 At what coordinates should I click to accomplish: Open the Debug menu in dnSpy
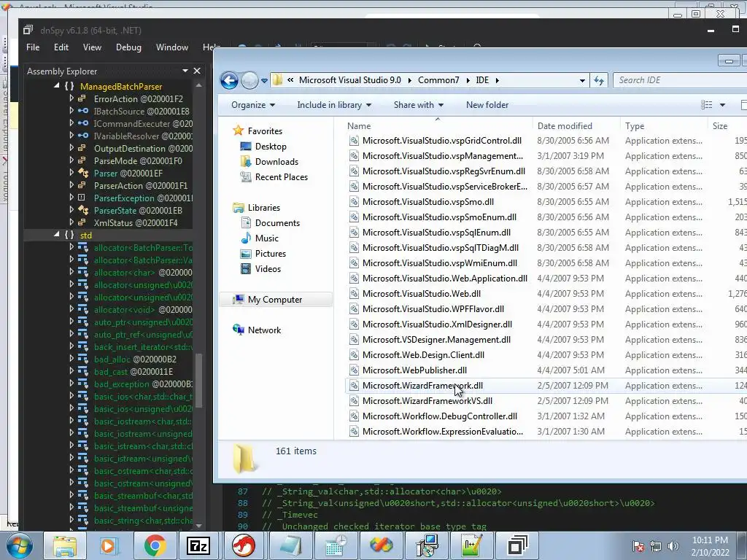click(x=128, y=47)
